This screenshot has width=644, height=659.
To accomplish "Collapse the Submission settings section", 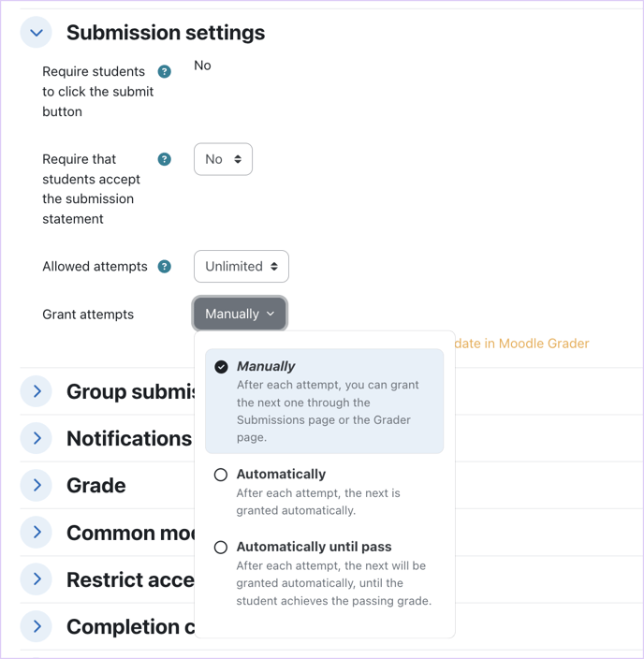I will pyautogui.click(x=37, y=33).
